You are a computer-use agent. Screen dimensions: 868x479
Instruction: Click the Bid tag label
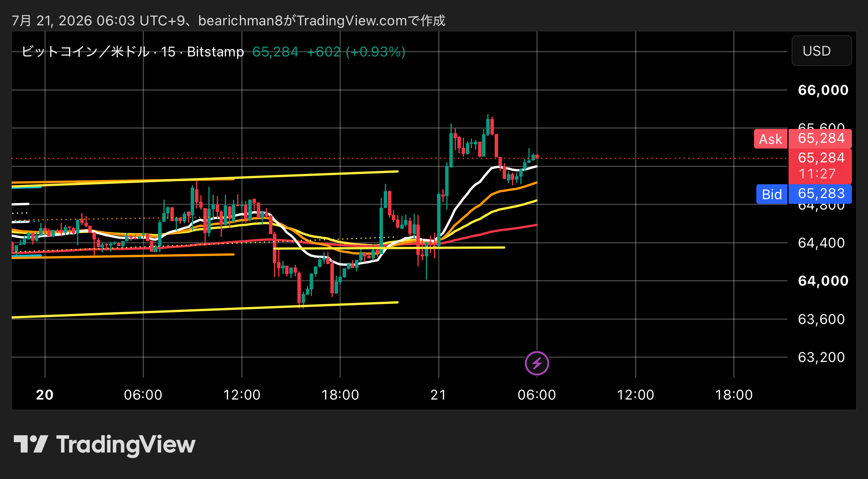772,194
